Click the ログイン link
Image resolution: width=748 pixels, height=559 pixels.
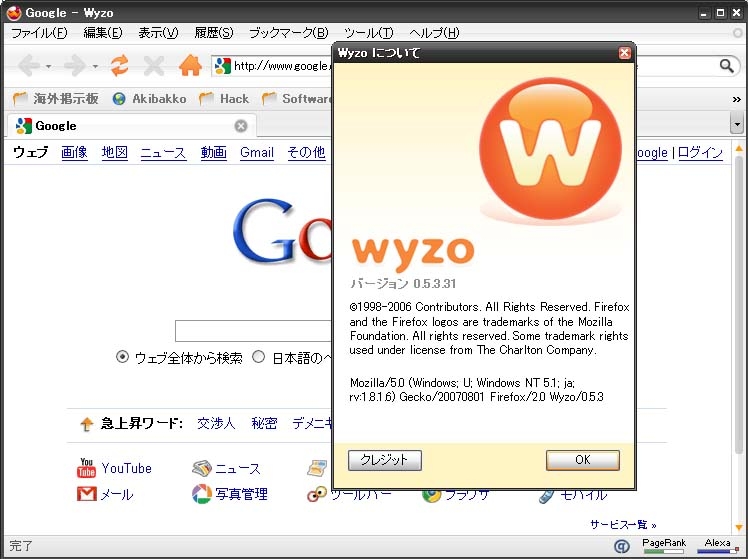[700, 153]
